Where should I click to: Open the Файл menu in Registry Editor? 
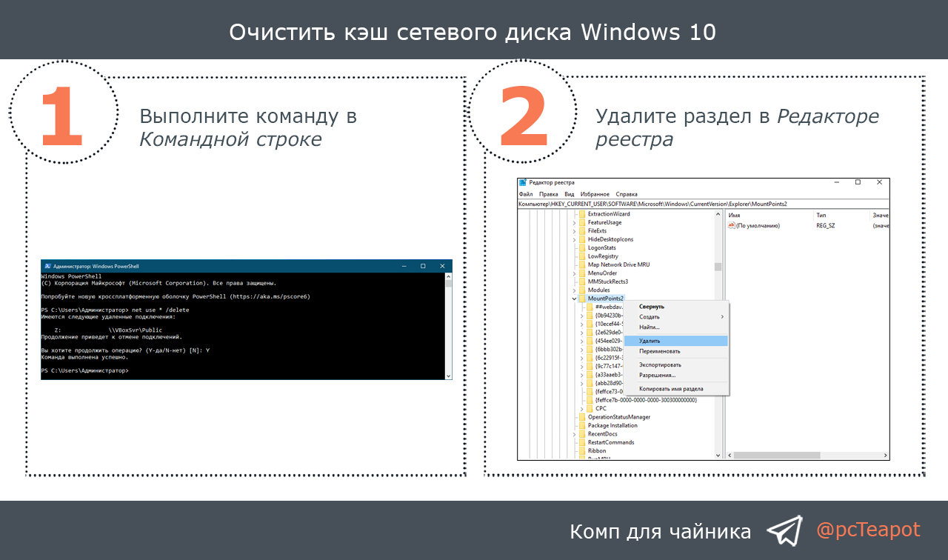click(x=525, y=194)
